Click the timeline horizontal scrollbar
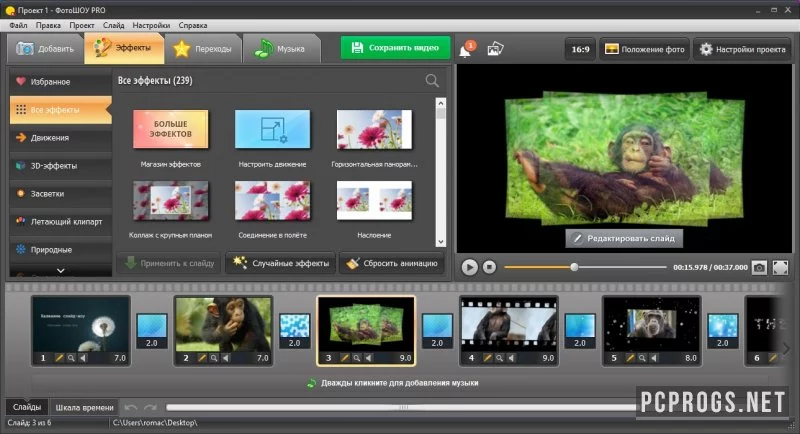This screenshot has width=800, height=434. (403, 407)
